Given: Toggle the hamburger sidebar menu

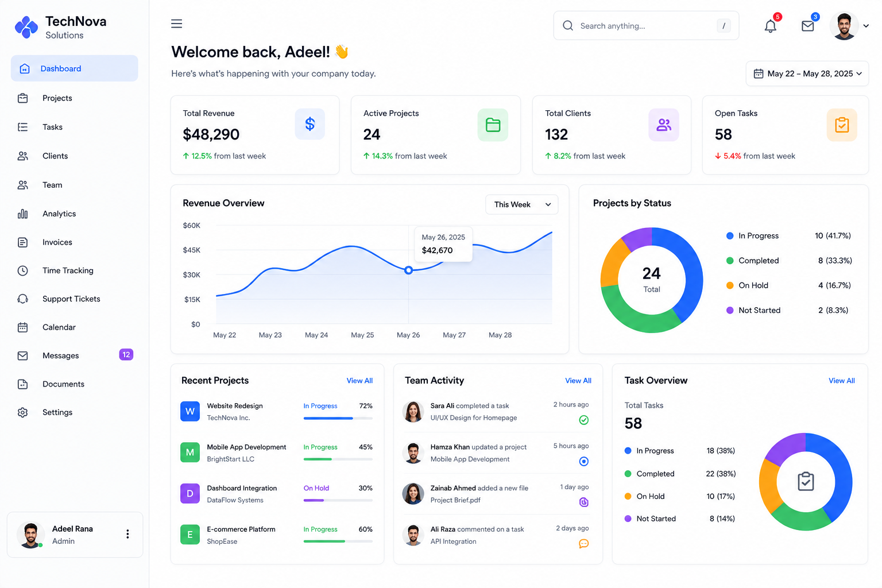Looking at the screenshot, I should (177, 24).
